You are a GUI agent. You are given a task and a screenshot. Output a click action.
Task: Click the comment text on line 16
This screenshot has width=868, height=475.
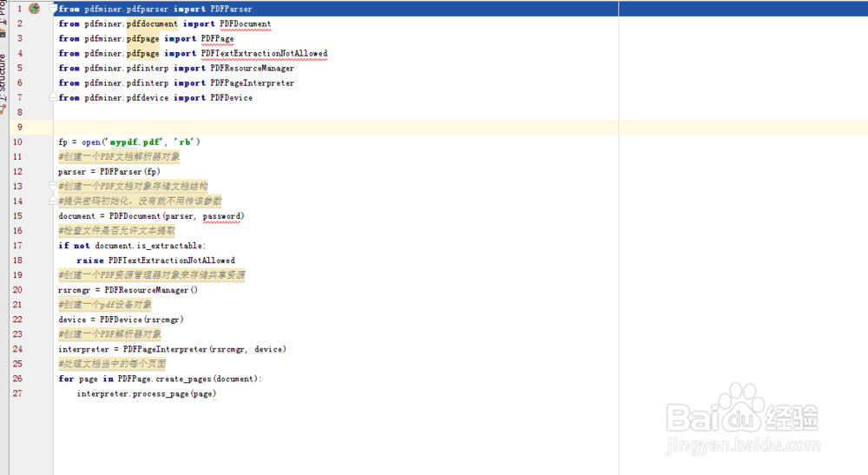117,231
